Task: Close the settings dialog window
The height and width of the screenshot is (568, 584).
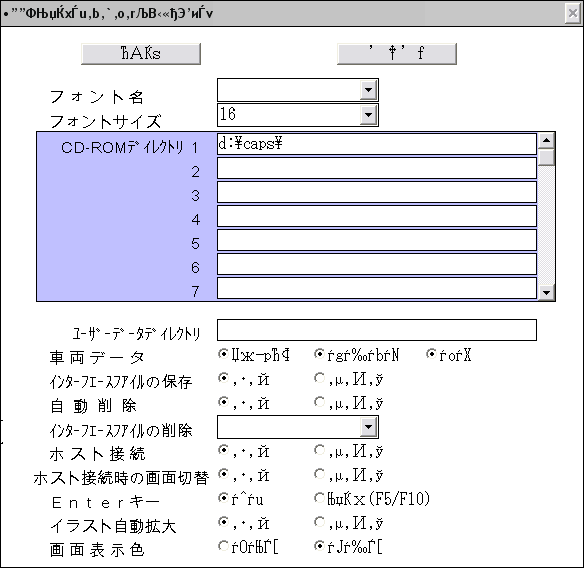Action: [x=572, y=14]
